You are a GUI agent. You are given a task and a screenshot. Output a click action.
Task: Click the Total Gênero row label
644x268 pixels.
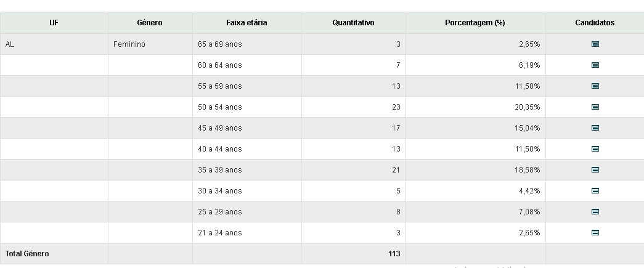click(27, 254)
